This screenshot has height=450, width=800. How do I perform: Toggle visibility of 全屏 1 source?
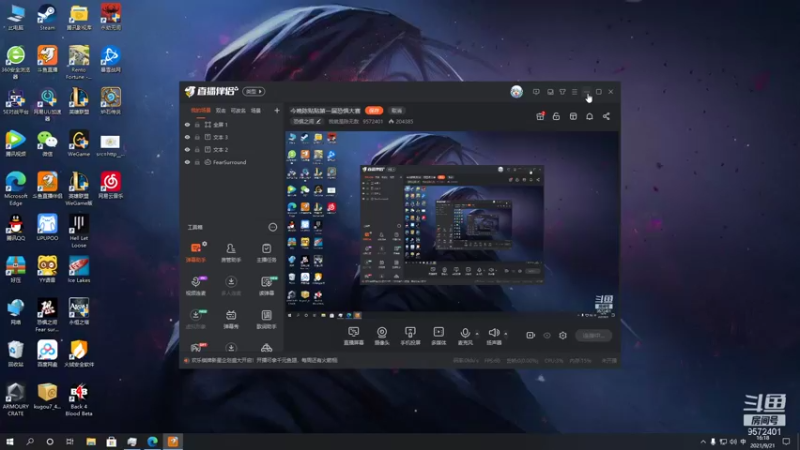pyautogui.click(x=187, y=124)
